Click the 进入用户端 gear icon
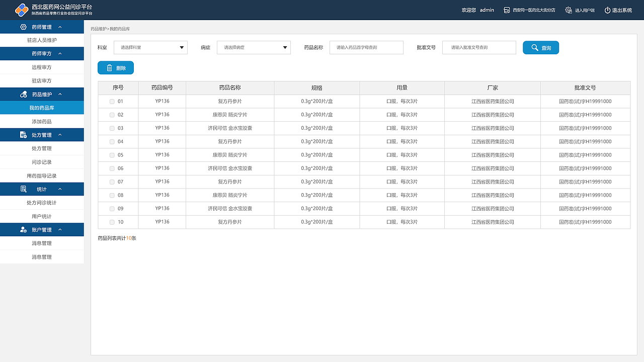 569,10
